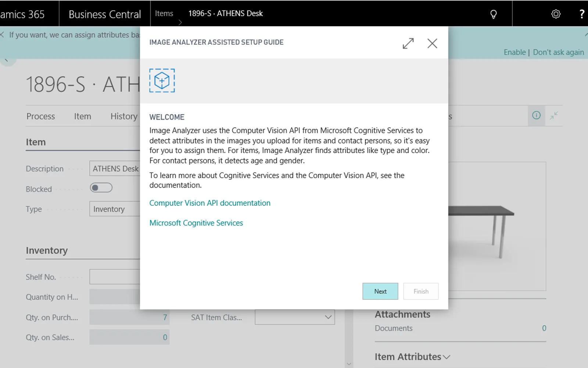The image size is (588, 368).
Task: Click the Shelf No. input field
Action: click(x=115, y=277)
